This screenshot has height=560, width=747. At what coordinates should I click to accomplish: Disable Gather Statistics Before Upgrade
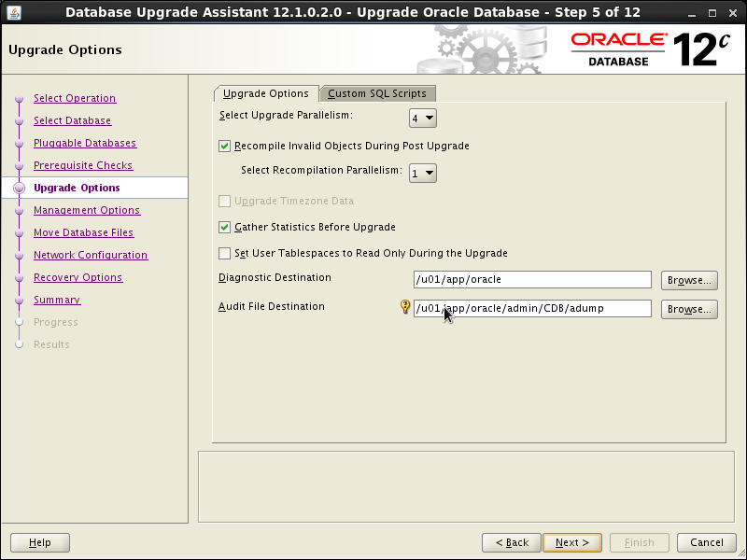224,226
